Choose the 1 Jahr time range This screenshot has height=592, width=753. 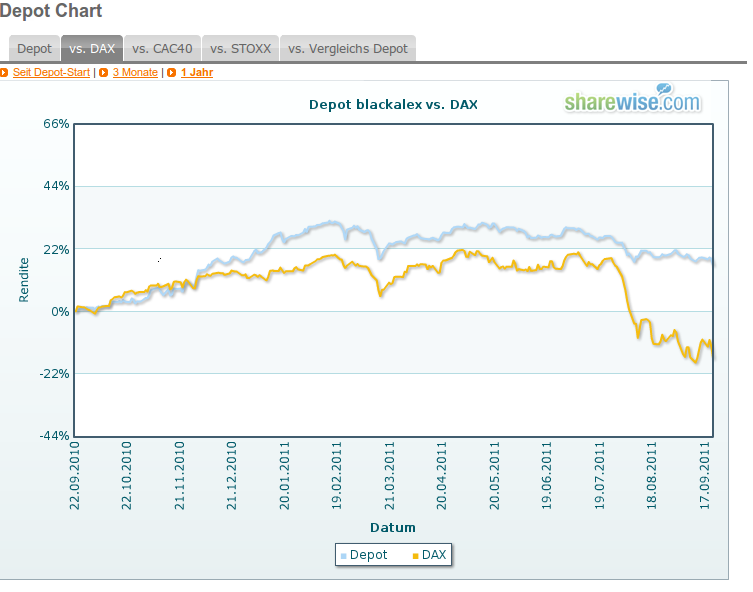point(197,72)
